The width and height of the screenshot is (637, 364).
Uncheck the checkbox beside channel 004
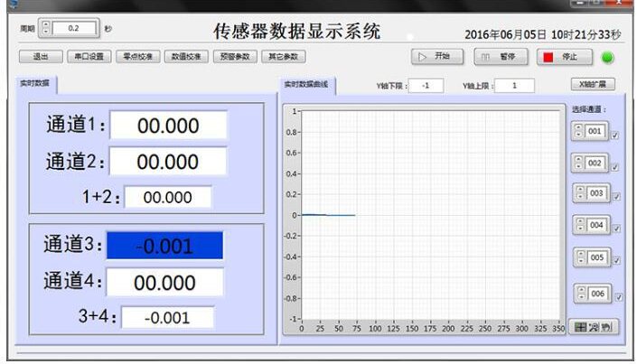(617, 229)
